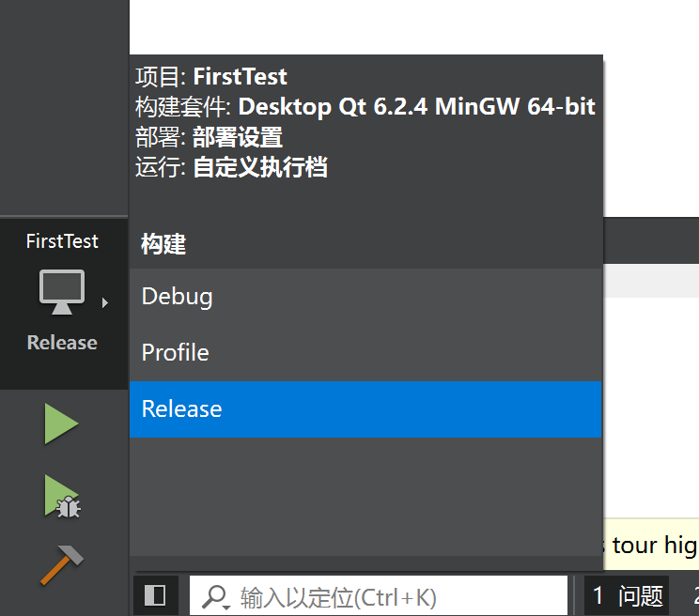
Task: Click the FirstTest project name in sidebar
Action: pos(62,241)
